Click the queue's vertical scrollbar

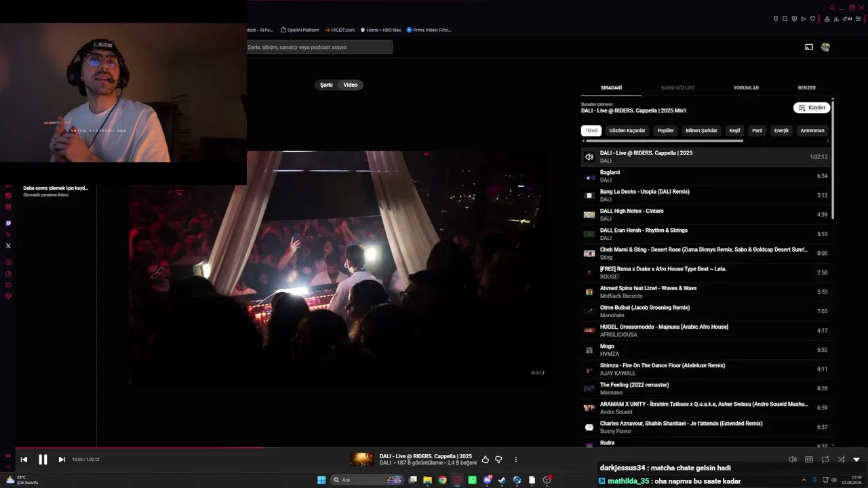click(833, 159)
